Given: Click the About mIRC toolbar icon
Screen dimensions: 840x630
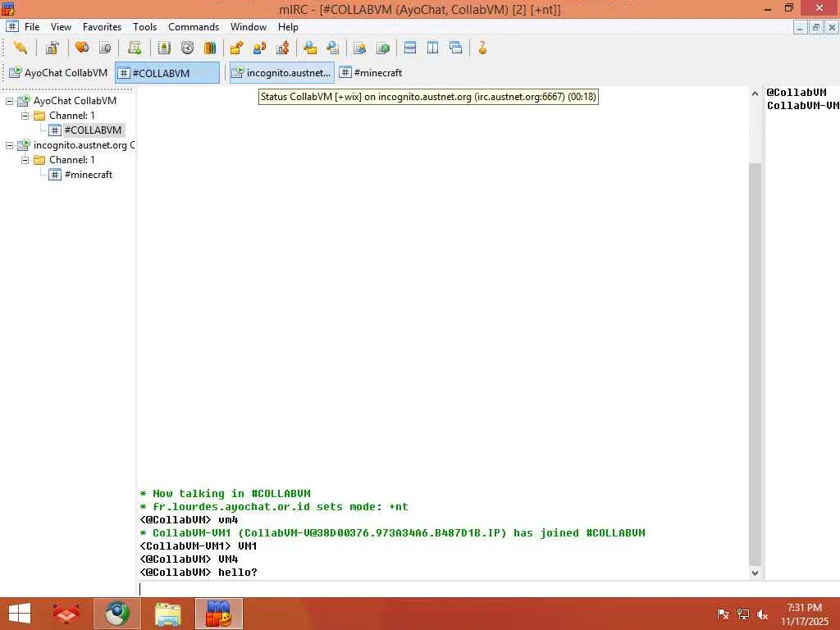Looking at the screenshot, I should tap(482, 48).
